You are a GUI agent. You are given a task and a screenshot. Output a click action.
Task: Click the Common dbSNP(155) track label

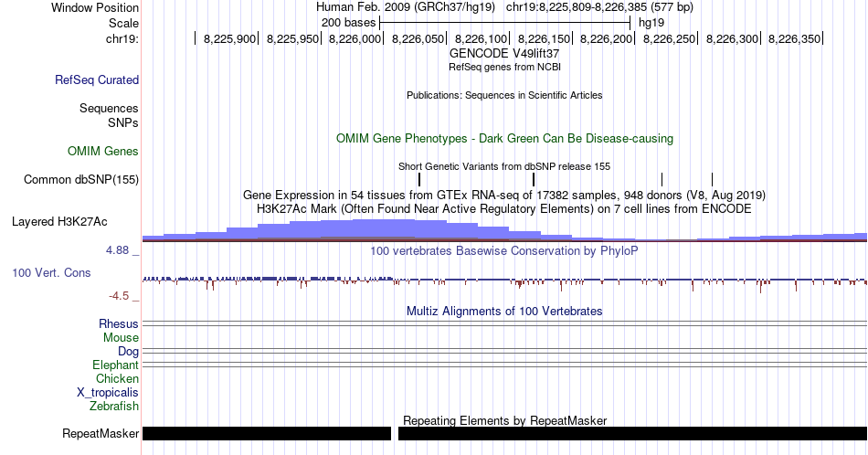tap(81, 179)
